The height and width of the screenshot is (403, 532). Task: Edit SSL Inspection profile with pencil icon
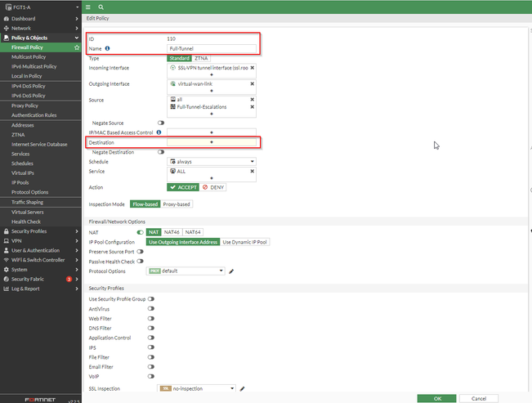(x=242, y=389)
